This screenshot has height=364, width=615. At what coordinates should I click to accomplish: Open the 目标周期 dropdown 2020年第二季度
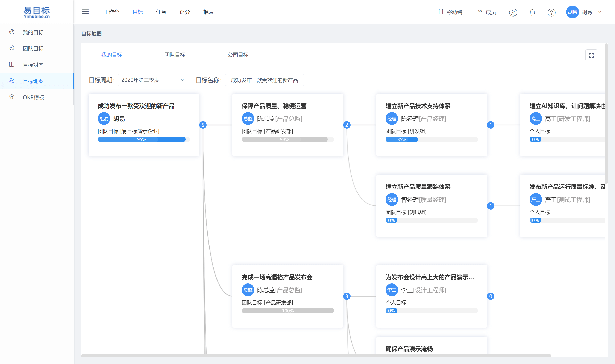click(x=153, y=80)
